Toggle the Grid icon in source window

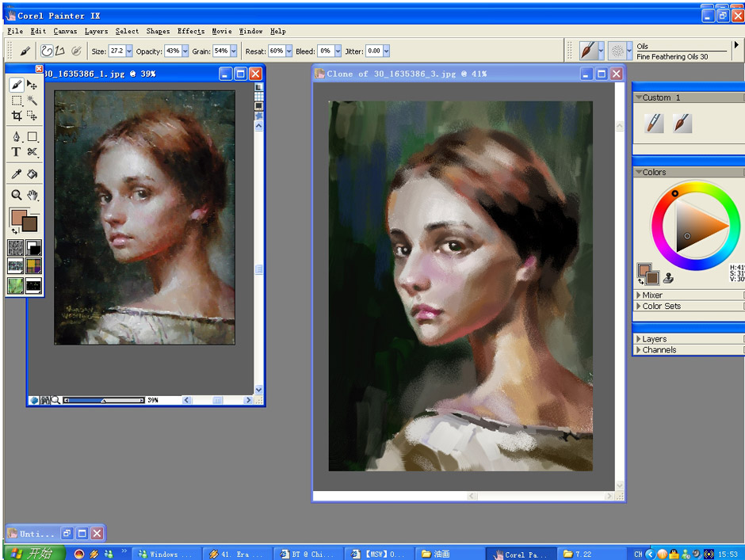point(259,97)
